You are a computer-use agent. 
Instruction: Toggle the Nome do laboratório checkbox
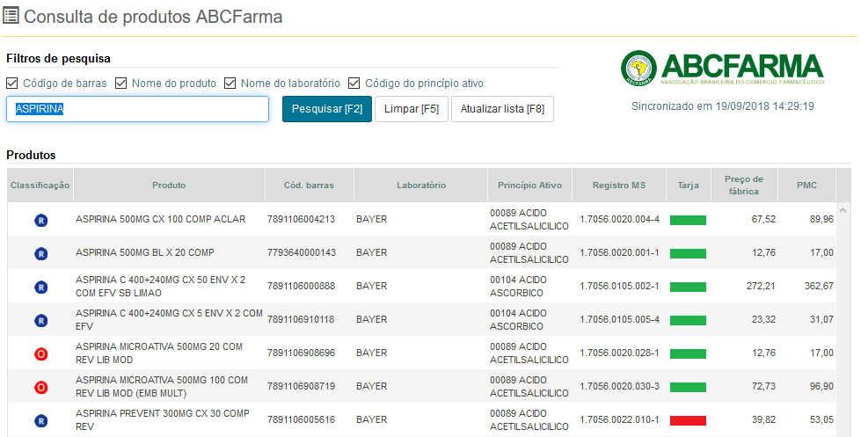coord(230,83)
